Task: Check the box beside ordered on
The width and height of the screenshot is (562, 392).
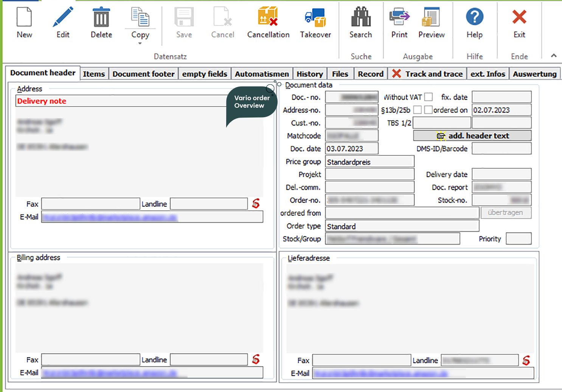Action: tap(428, 110)
